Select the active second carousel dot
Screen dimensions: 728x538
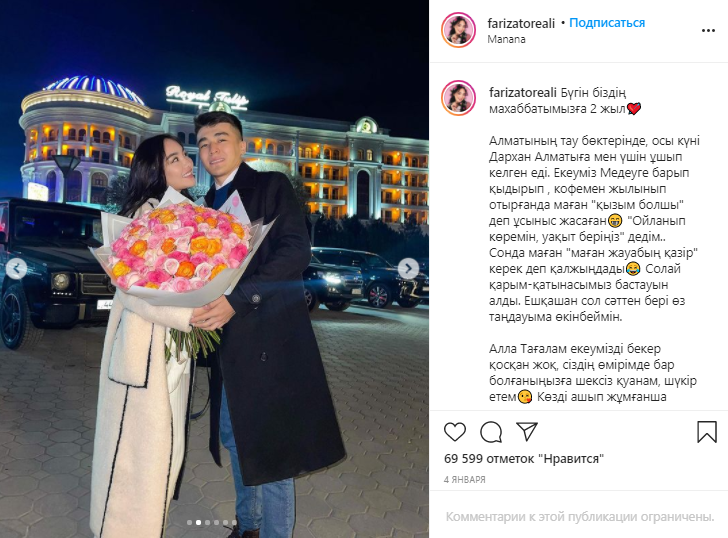(198, 522)
